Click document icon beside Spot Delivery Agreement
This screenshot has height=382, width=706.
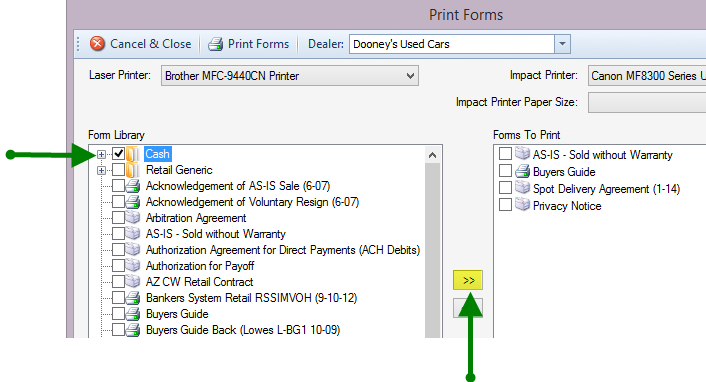point(522,187)
